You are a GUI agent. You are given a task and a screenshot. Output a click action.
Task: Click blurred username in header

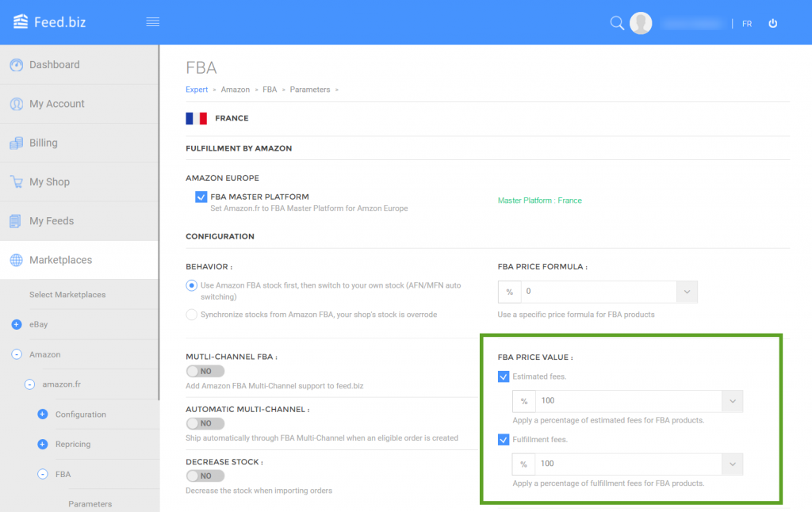[x=692, y=23]
